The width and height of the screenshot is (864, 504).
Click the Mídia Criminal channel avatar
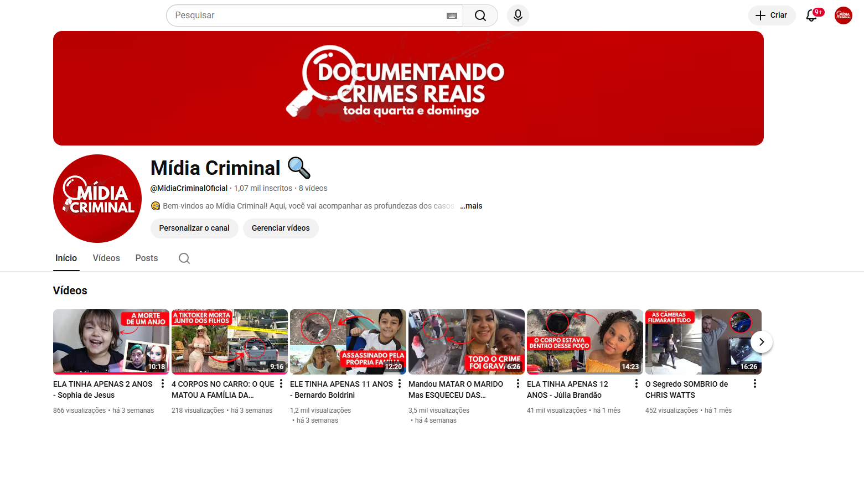97,199
